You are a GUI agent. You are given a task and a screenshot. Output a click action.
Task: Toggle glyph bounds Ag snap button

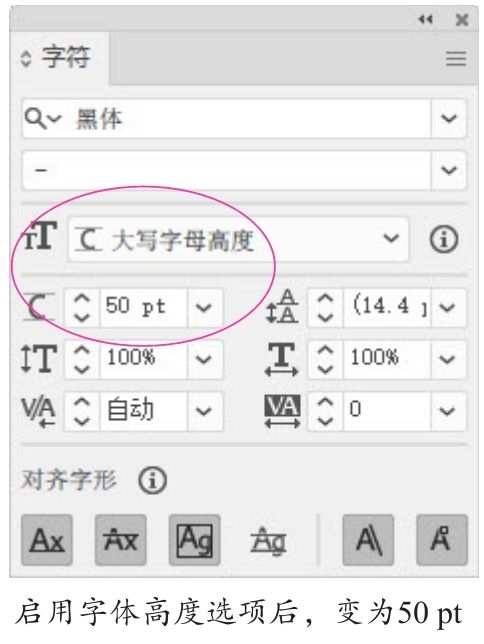tap(194, 540)
